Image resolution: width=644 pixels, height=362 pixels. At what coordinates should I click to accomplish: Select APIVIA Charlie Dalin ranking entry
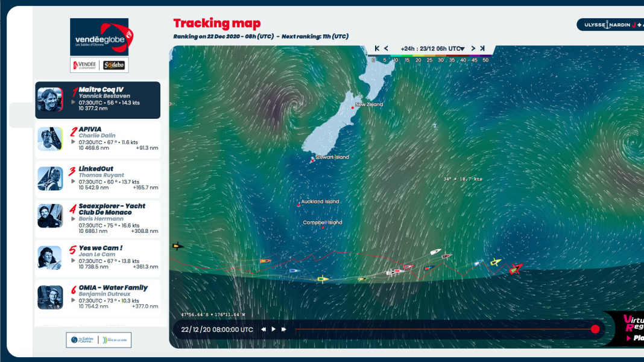coord(98,140)
